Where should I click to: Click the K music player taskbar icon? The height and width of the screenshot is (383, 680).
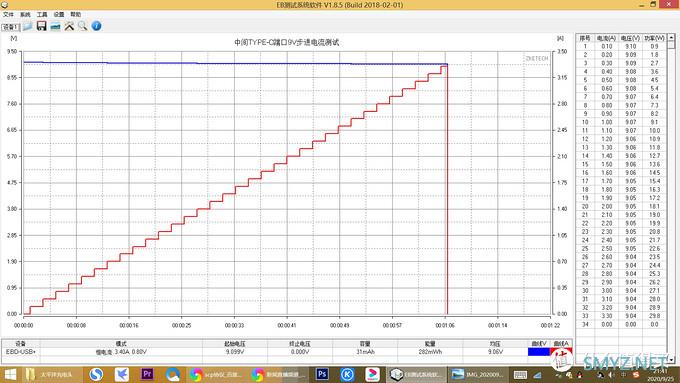point(347,374)
